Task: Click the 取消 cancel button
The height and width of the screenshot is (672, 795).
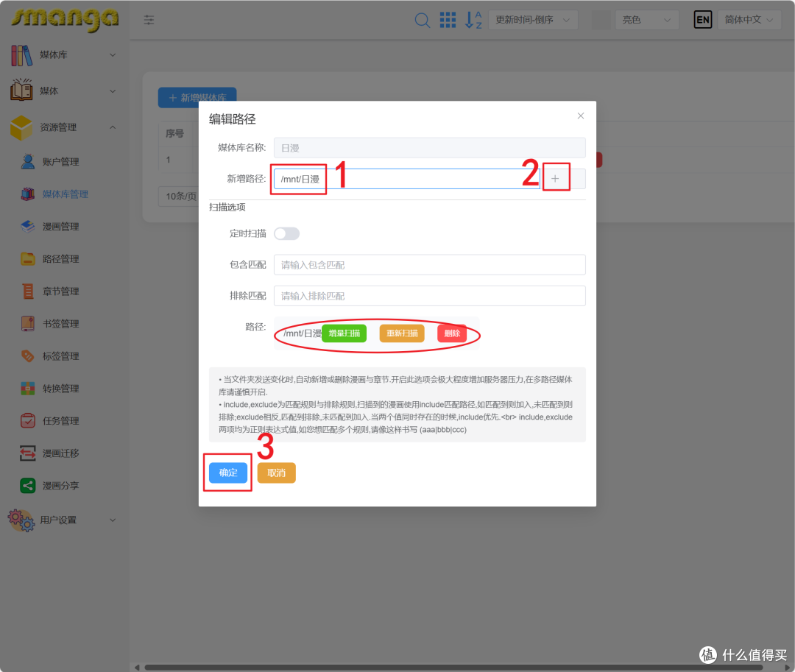Action: pyautogui.click(x=276, y=473)
